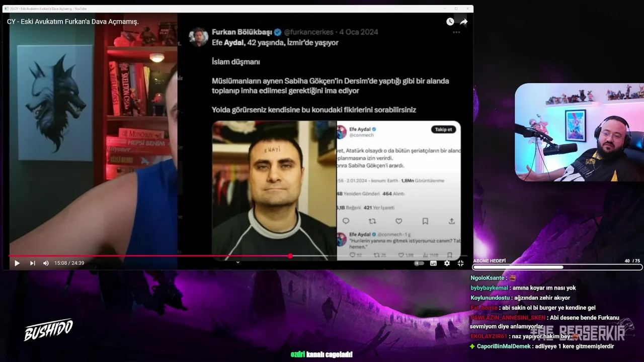Open the three-dot menu on Furkan's tweet
Screen dimensions: 644x362
point(456,32)
